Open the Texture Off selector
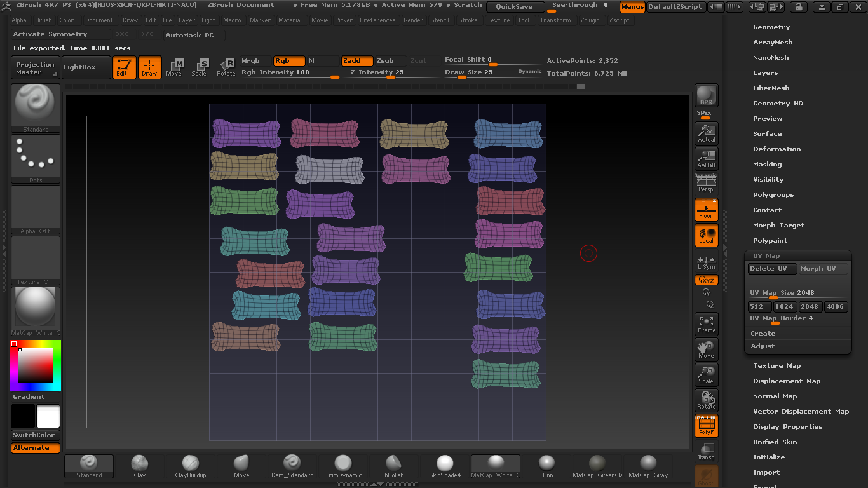 [36, 261]
